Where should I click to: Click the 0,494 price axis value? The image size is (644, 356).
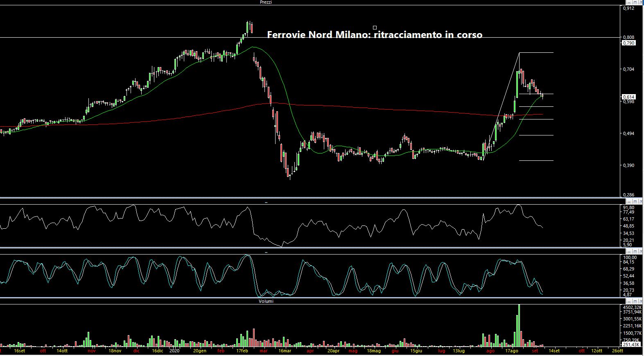coord(628,133)
